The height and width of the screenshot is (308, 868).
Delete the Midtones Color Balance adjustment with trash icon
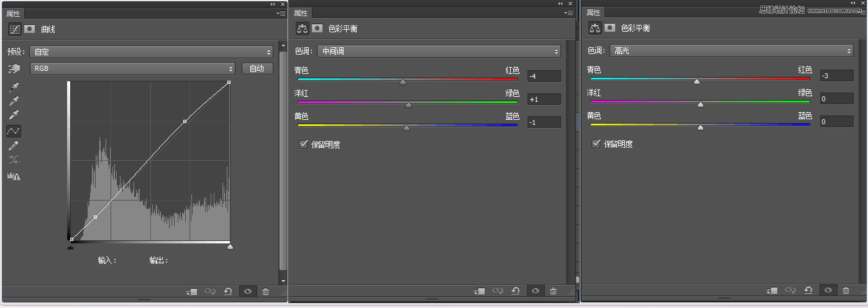point(553,291)
